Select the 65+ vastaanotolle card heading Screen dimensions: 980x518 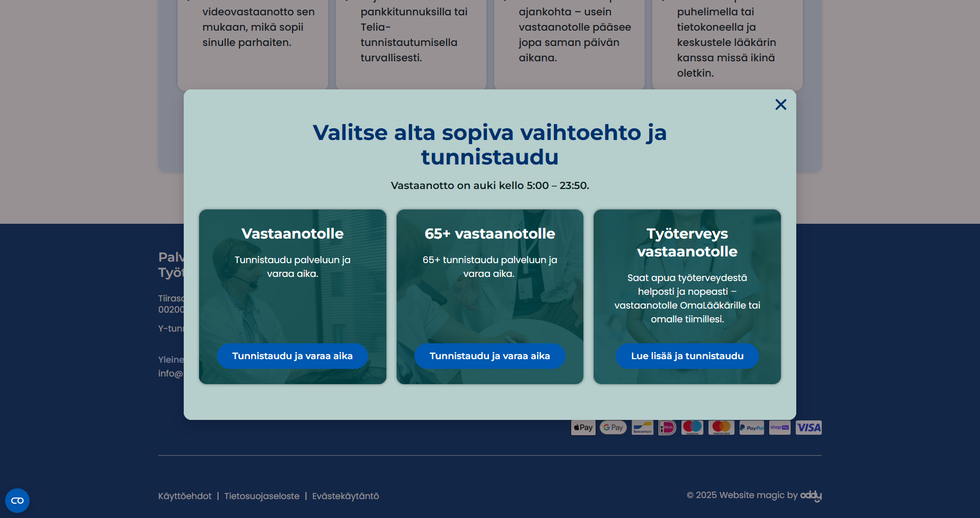point(489,234)
